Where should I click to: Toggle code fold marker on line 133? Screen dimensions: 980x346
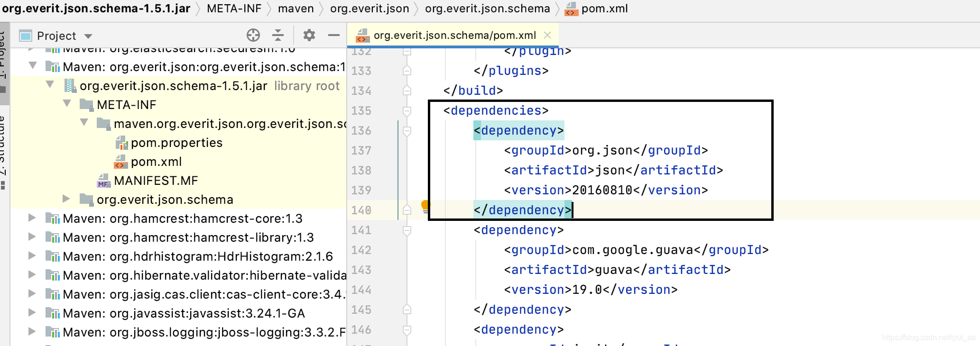pos(407,70)
